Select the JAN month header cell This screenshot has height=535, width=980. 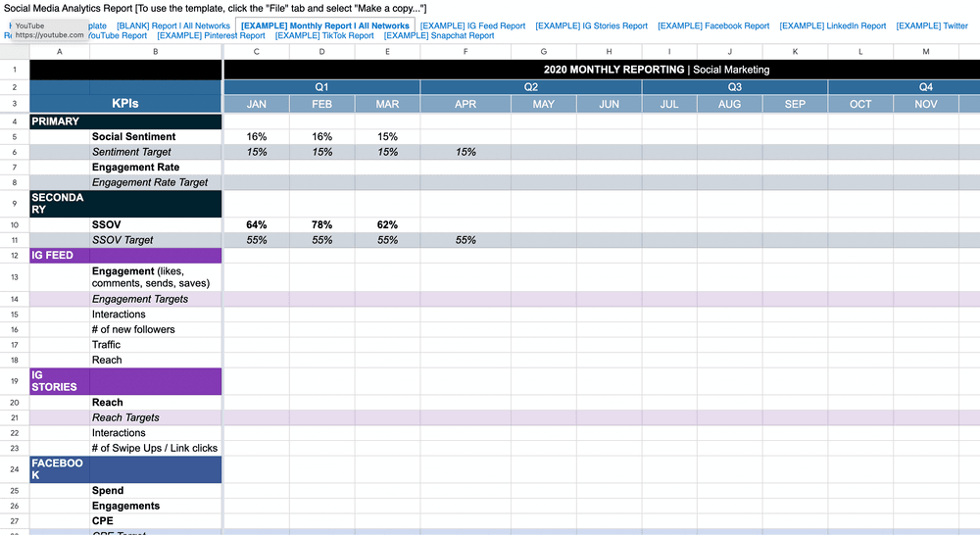(x=257, y=104)
